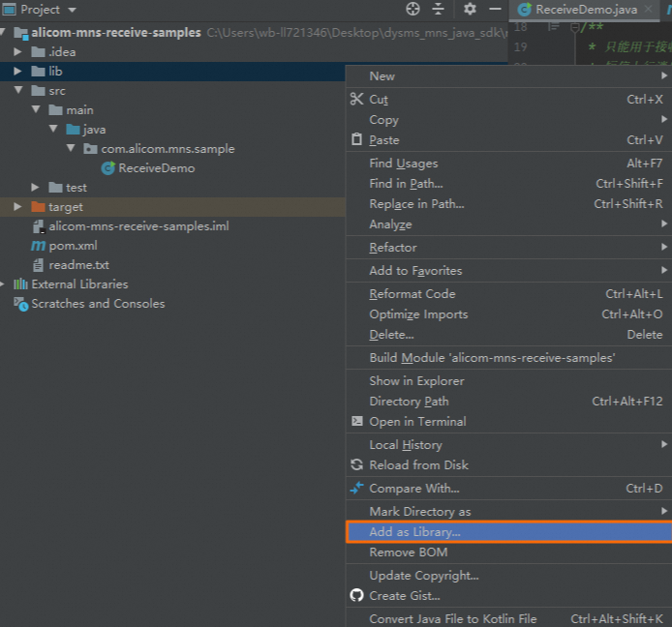Choose Remove BOM
Image resolution: width=672 pixels, height=627 pixels.
pyautogui.click(x=508, y=552)
